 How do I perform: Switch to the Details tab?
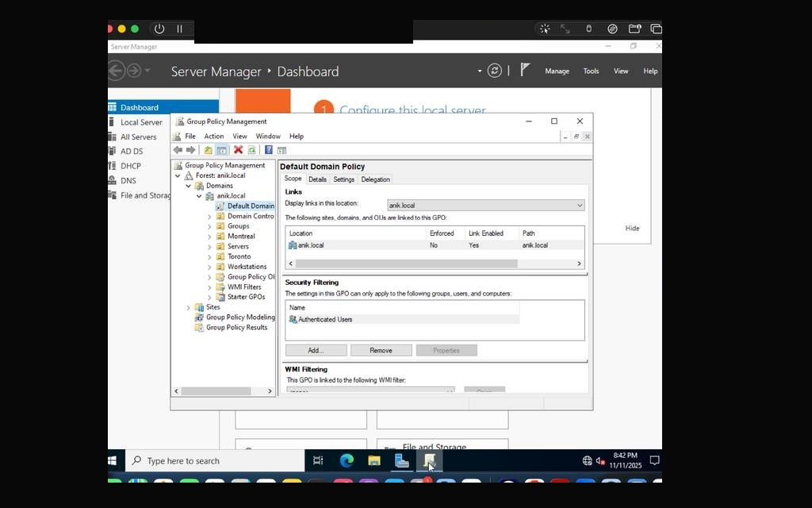317,179
